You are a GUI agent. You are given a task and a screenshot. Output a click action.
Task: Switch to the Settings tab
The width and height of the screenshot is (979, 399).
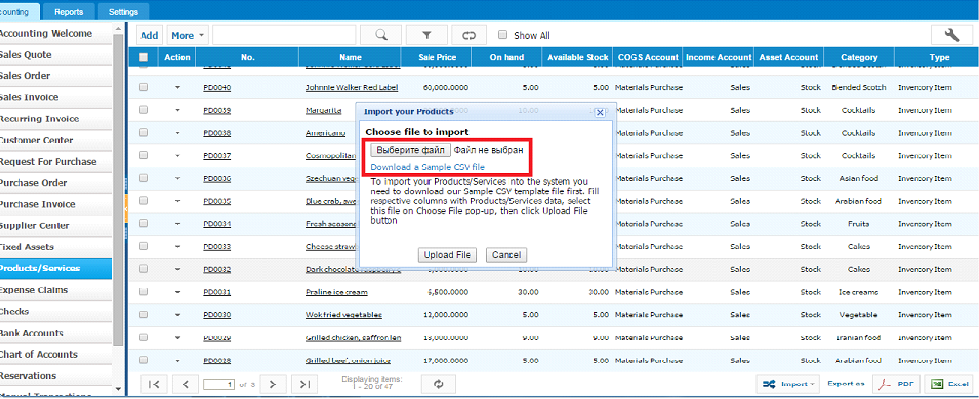[123, 11]
